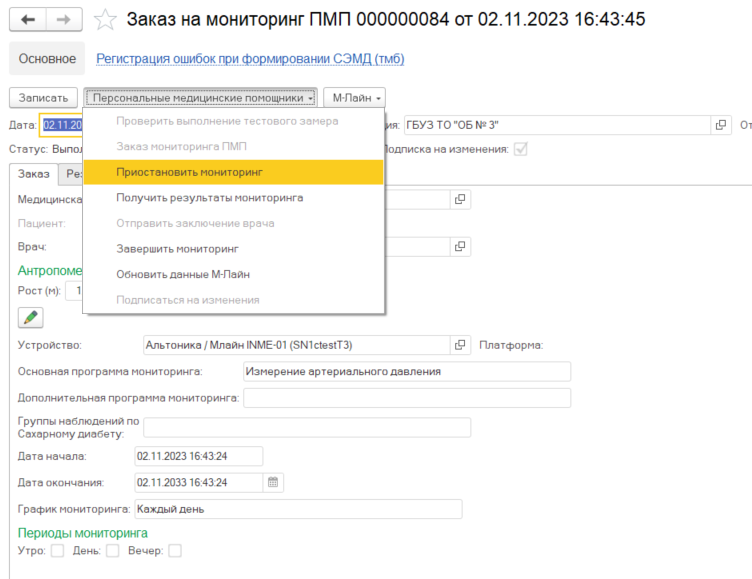Enable the Вечер checkbox

pos(174,551)
